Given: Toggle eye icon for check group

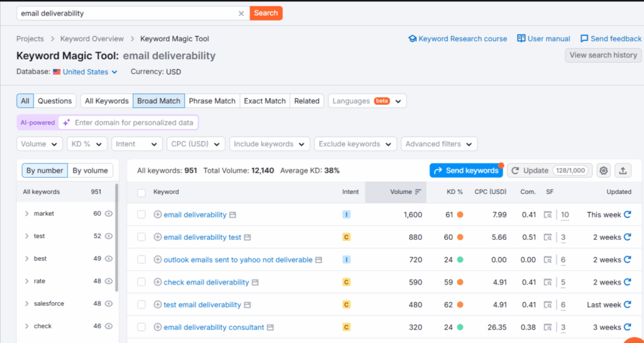Looking at the screenshot, I should point(108,327).
